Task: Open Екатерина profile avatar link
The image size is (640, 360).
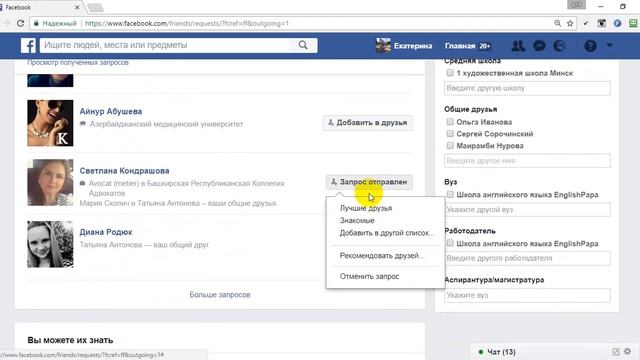Action: click(383, 46)
